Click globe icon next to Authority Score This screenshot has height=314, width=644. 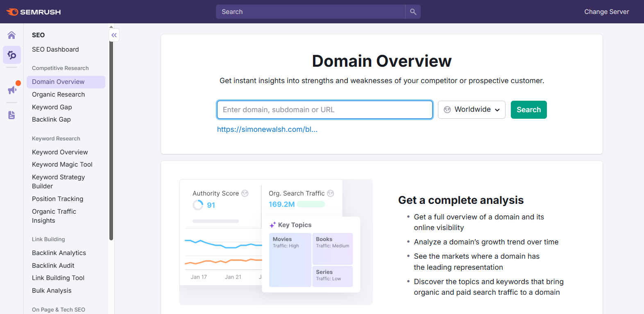(x=245, y=193)
